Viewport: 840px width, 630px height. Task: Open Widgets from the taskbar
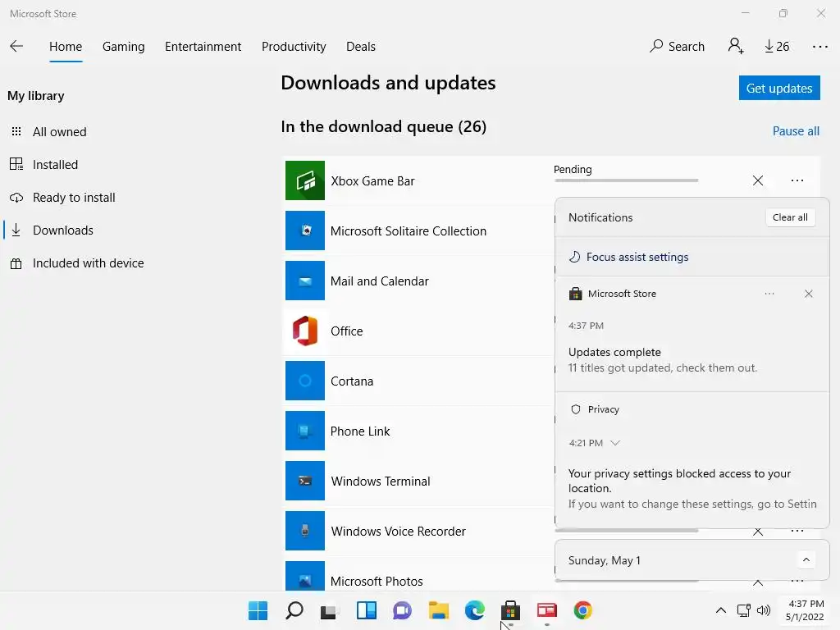point(367,610)
